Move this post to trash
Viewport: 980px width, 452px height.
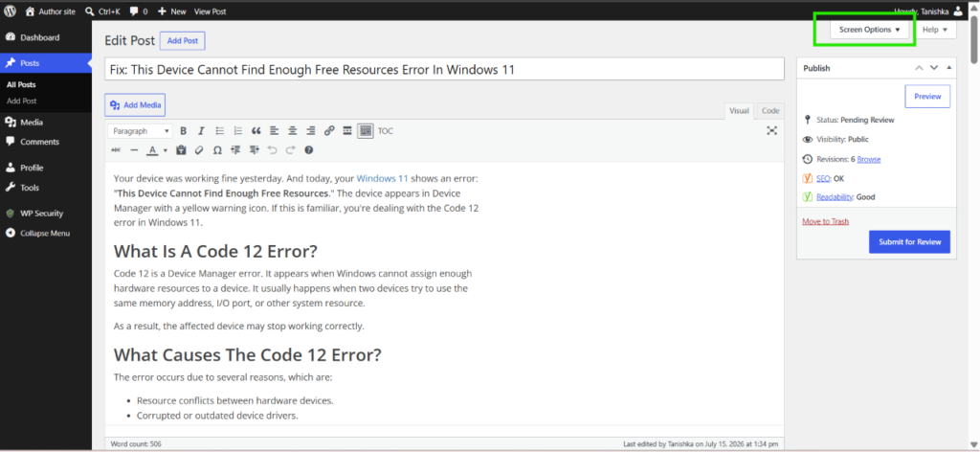[825, 221]
